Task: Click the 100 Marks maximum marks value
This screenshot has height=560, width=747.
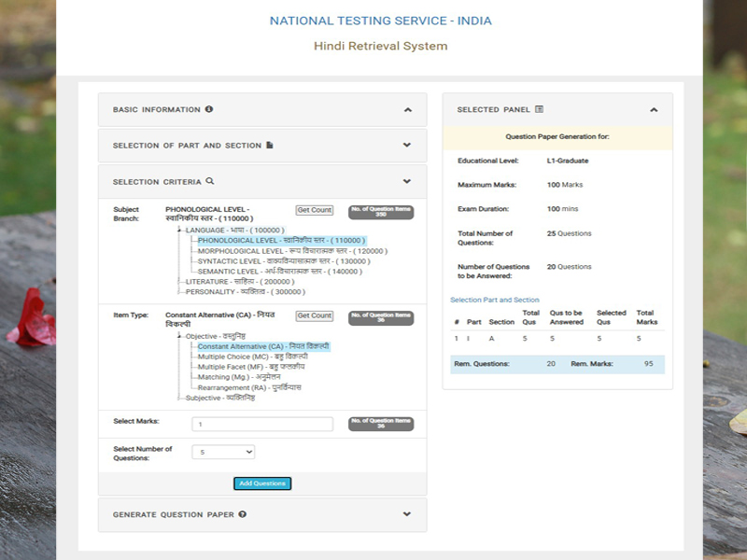Action: tap(565, 185)
